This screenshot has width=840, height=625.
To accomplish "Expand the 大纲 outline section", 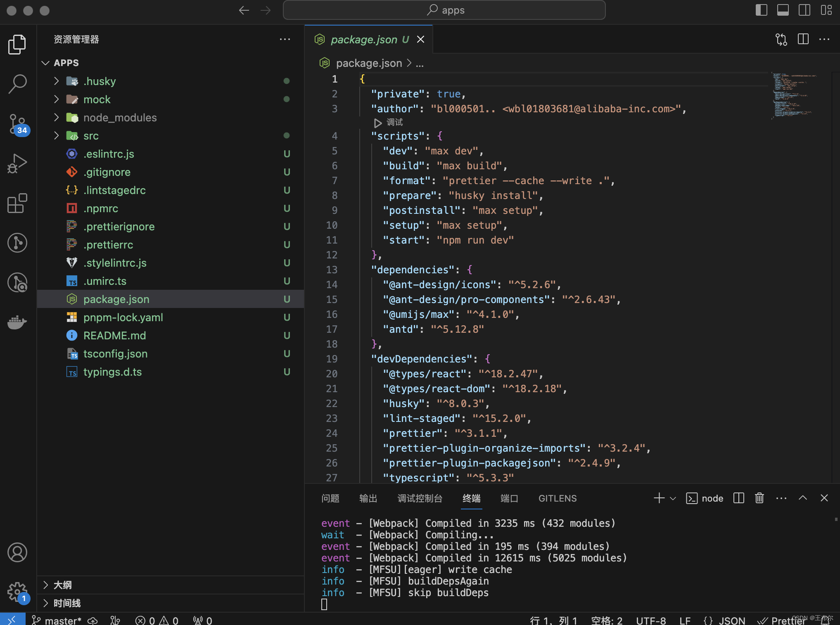I will (x=63, y=585).
